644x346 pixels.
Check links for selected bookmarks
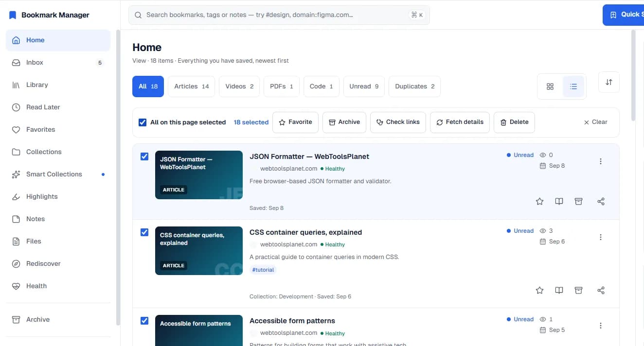[x=398, y=122]
